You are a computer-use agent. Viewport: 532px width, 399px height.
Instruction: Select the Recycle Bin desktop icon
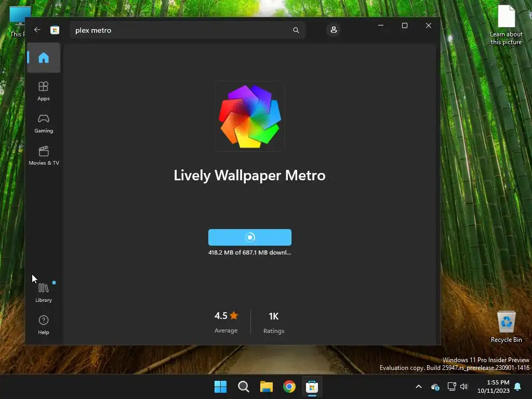pos(506,327)
